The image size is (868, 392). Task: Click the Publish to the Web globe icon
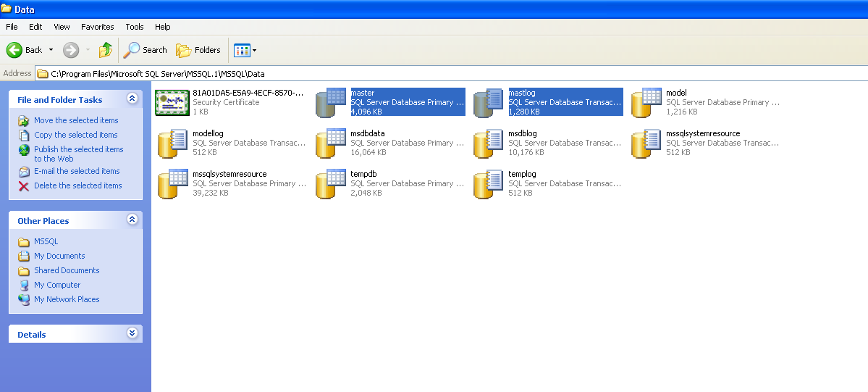24,150
